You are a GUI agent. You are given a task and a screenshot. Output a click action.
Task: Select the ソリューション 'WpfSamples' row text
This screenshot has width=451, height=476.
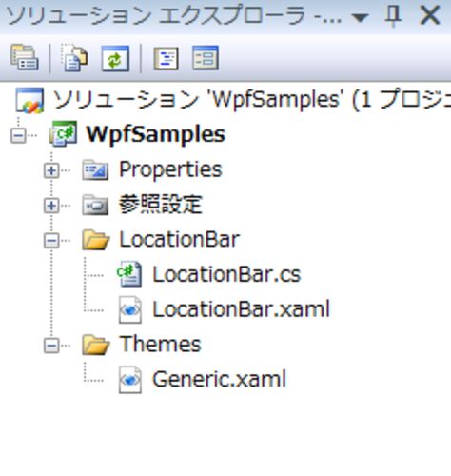click(252, 100)
